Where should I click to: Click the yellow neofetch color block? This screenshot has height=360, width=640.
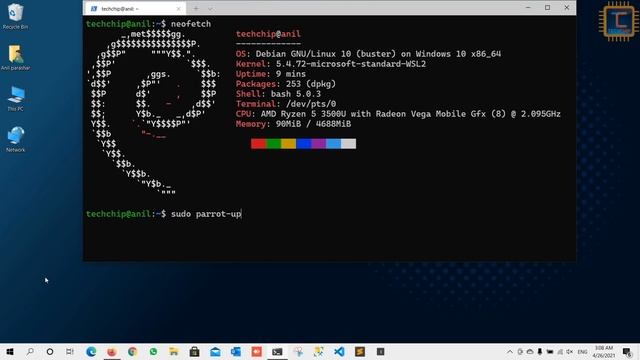tap(289, 144)
